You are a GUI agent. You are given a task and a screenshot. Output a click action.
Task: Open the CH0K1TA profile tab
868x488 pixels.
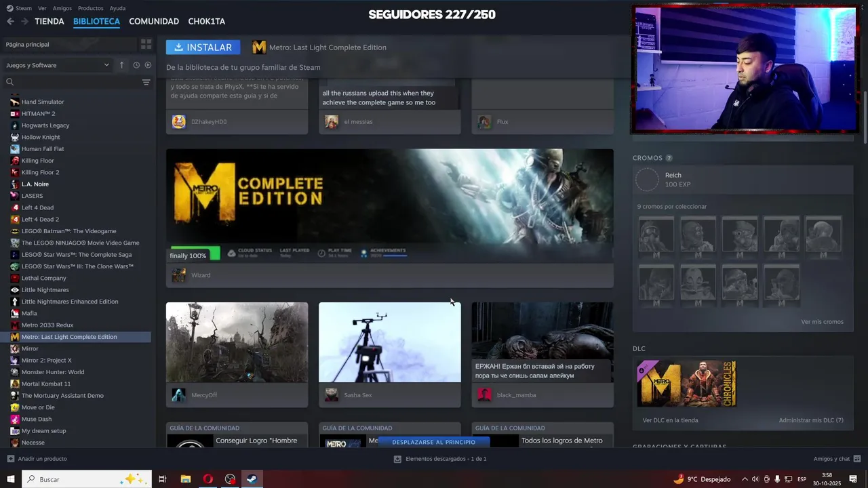coord(206,22)
